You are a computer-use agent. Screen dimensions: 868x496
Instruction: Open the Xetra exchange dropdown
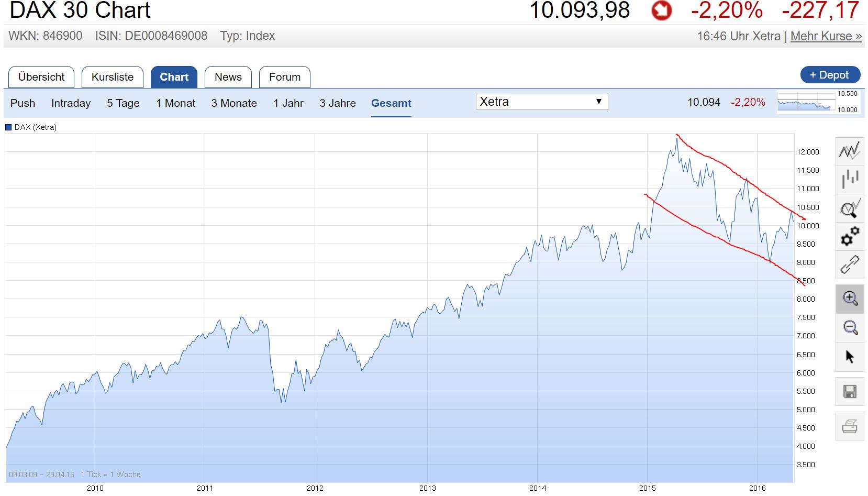coord(542,101)
